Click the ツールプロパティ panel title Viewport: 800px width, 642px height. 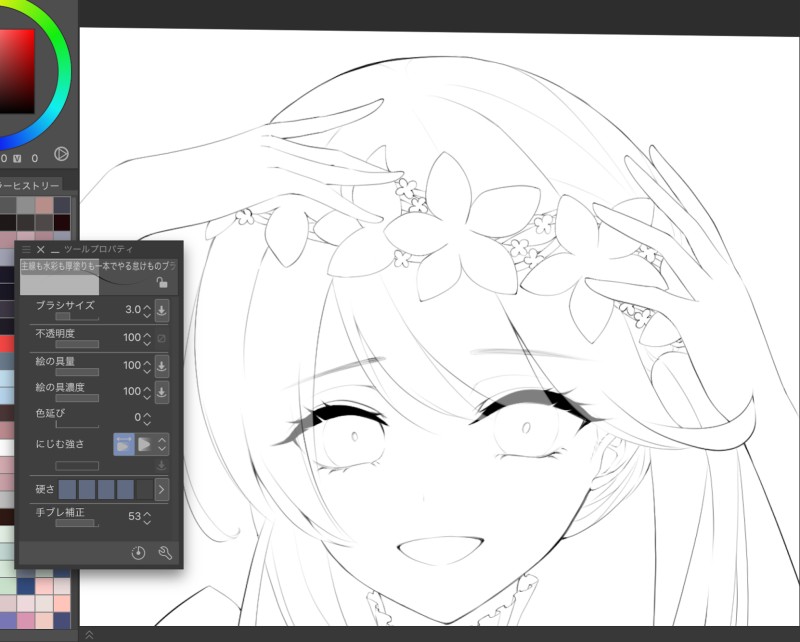[x=98, y=249]
